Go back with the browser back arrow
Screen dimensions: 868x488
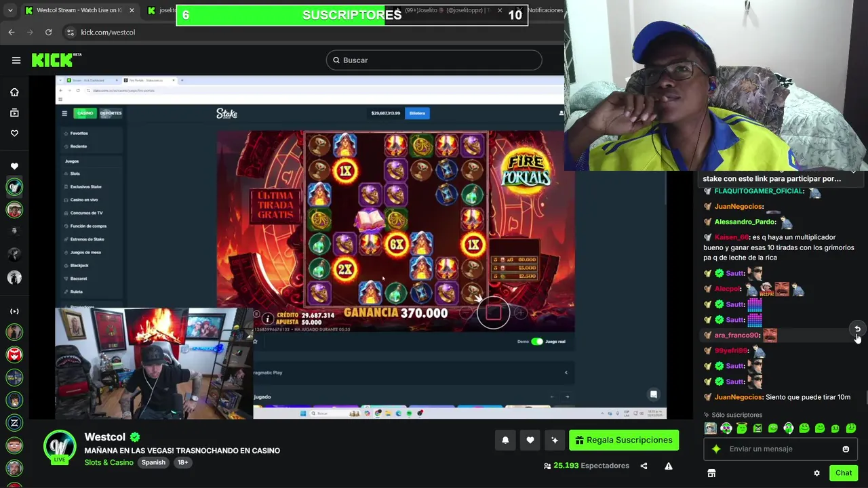click(12, 32)
